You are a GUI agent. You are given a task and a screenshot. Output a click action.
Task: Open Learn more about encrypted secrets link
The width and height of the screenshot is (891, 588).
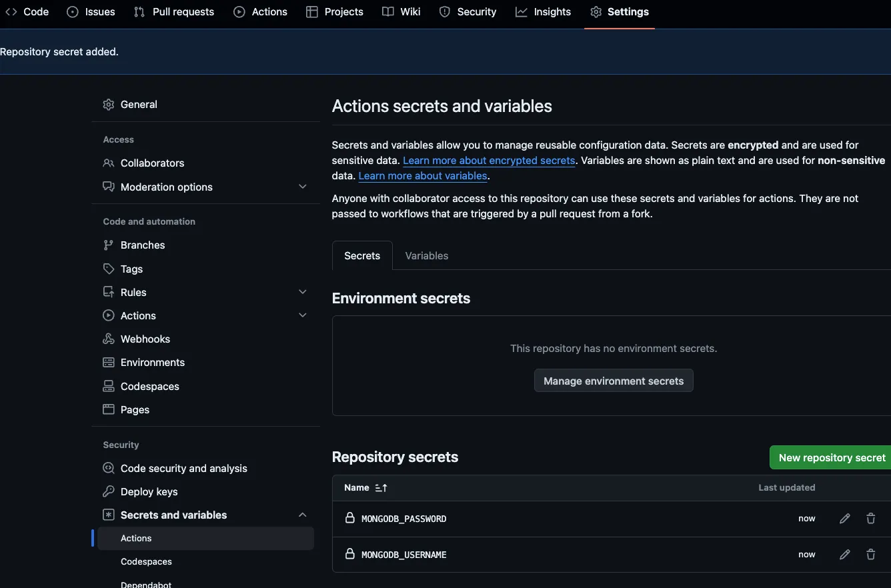(x=489, y=161)
